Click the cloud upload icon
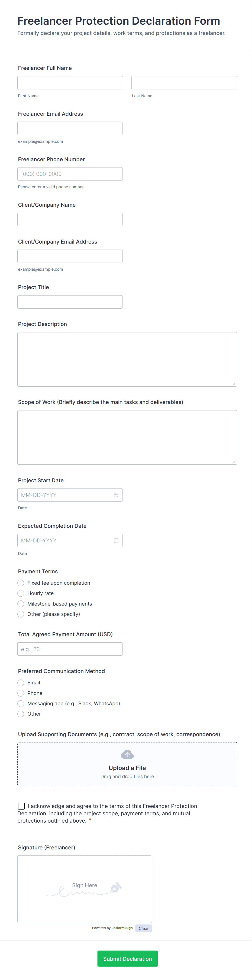Screen dimensions: 252x980 [x=127, y=754]
